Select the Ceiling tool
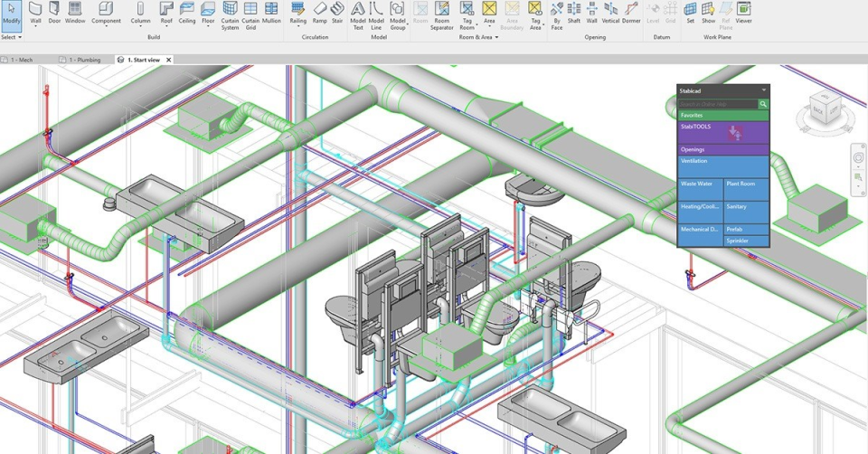Screen dimensions: 868x454 tap(187, 14)
